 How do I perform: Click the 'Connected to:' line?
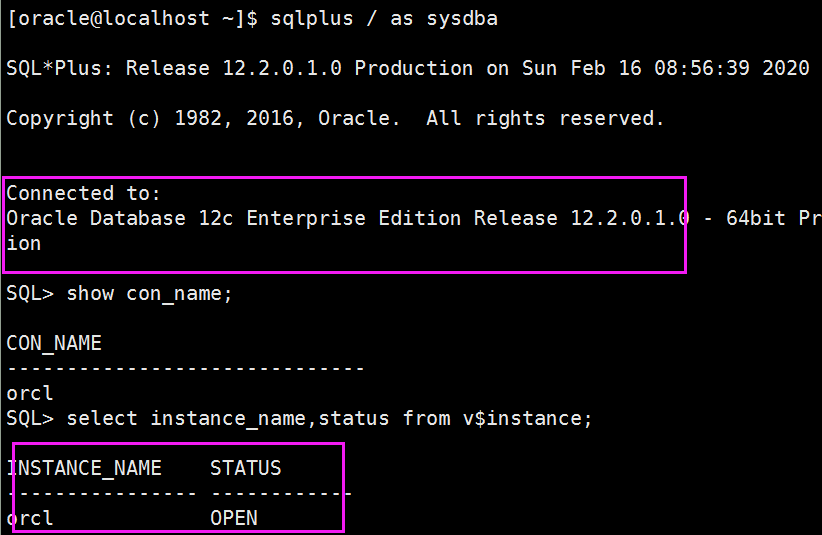point(83,193)
